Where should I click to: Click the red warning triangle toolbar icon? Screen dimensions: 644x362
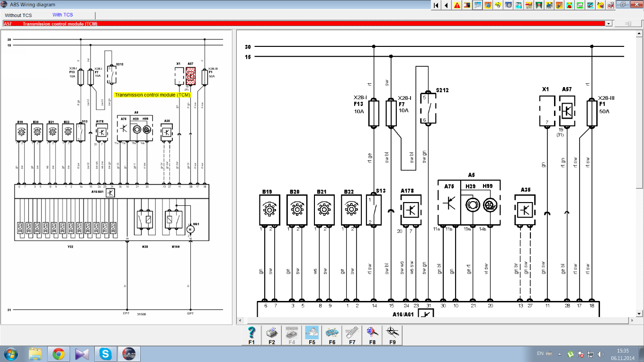(x=457, y=5)
